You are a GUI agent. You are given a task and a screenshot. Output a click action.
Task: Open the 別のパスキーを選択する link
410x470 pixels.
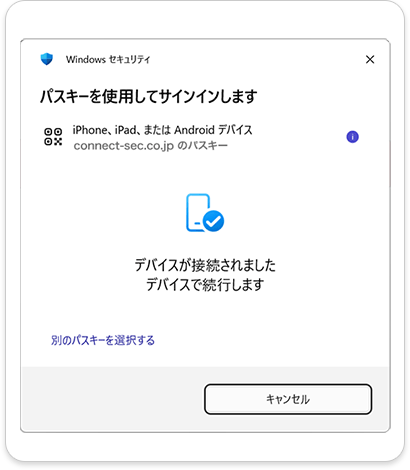pyautogui.click(x=103, y=340)
